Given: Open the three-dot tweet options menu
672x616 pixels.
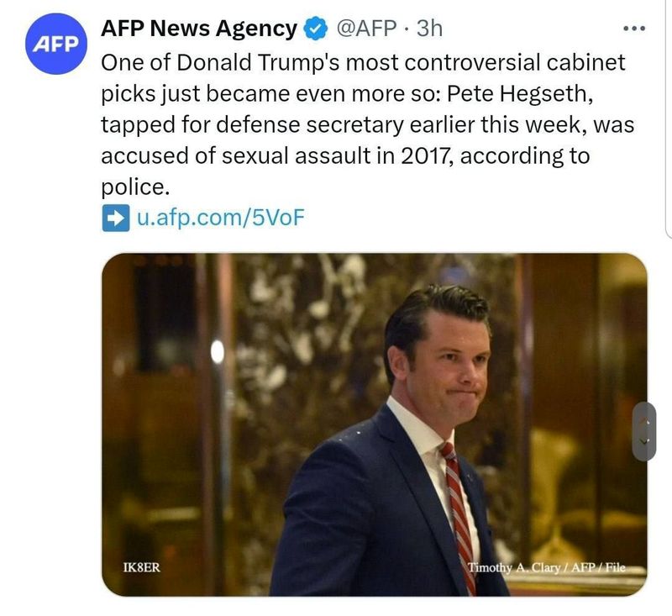Looking at the screenshot, I should click(634, 29).
